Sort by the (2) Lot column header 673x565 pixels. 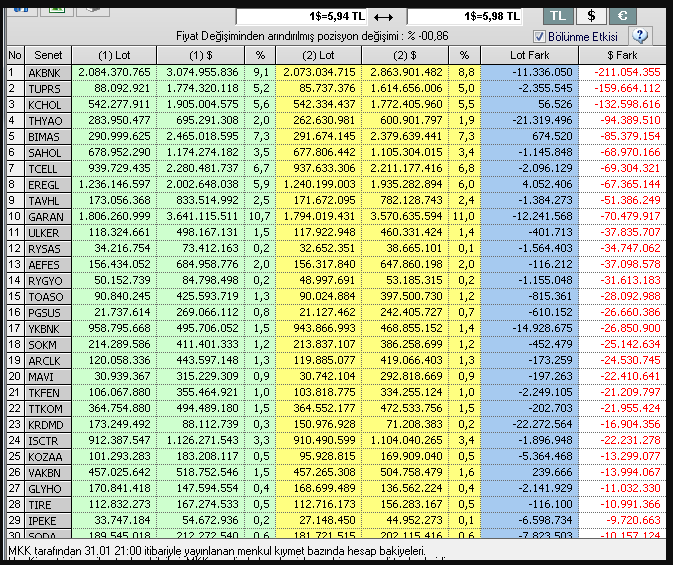pyautogui.click(x=318, y=55)
